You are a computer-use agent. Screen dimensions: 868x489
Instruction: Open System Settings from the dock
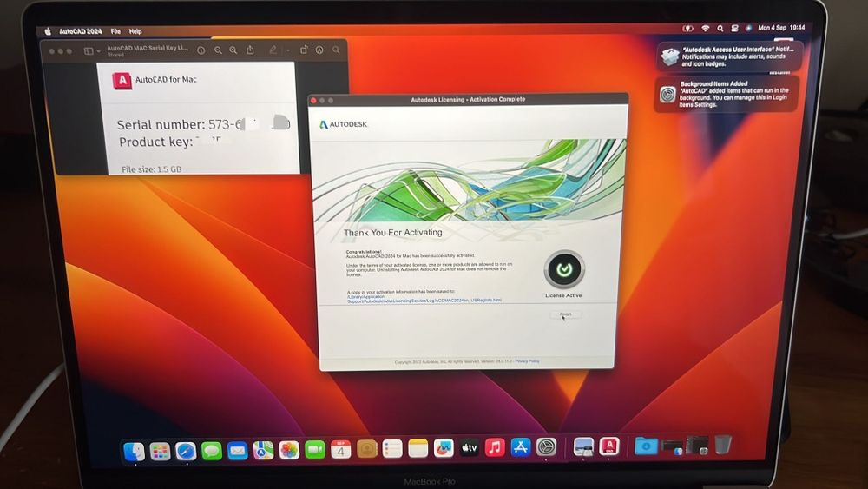pos(546,447)
